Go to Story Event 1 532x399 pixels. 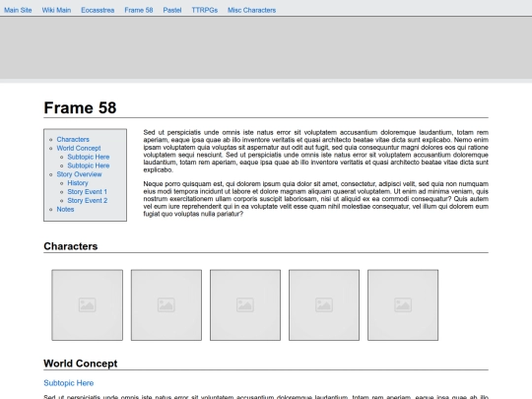pos(88,192)
